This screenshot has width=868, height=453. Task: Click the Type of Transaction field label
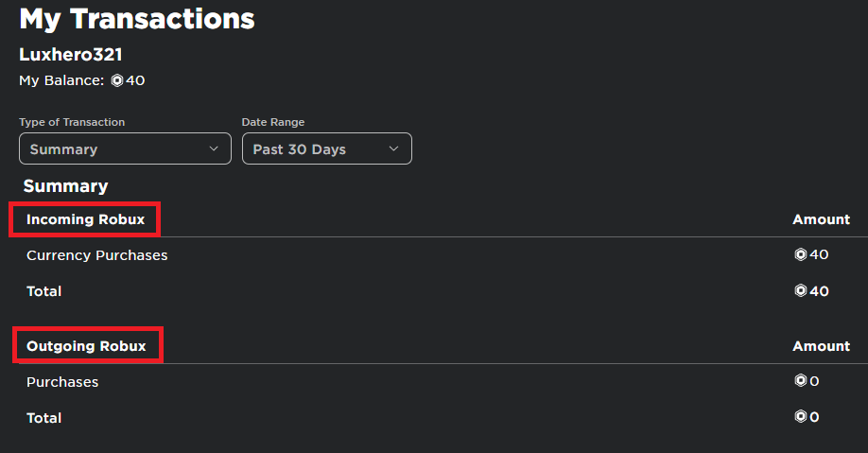(72, 122)
